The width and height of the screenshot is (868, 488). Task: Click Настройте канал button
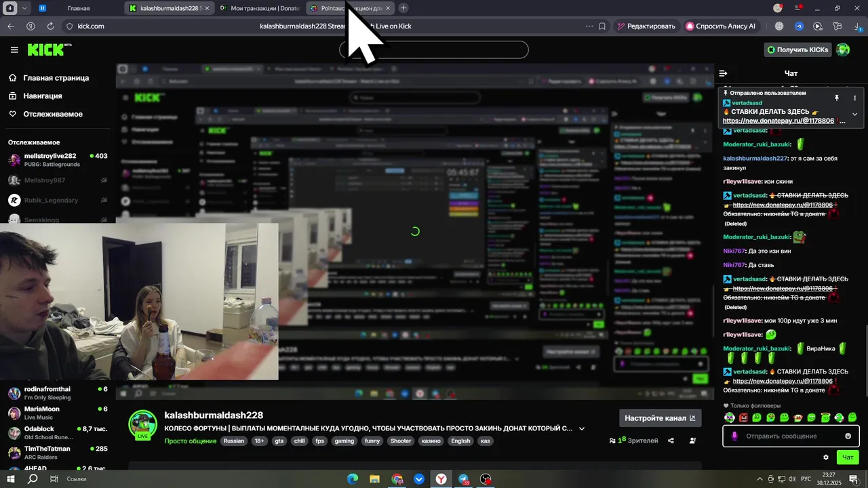click(660, 418)
